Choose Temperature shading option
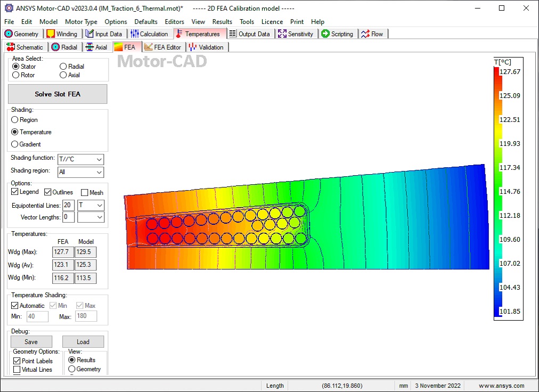This screenshot has width=539, height=392. 14,132
